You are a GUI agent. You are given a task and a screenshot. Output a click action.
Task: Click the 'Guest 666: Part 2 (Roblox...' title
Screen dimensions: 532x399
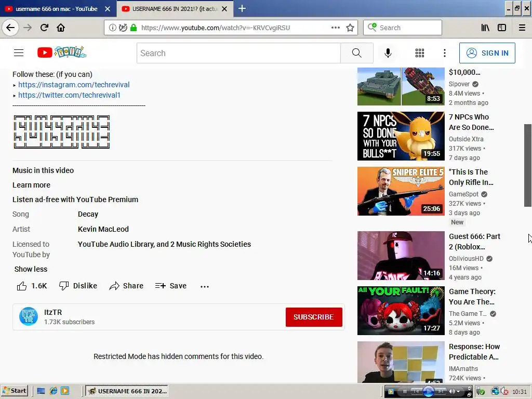point(474,242)
